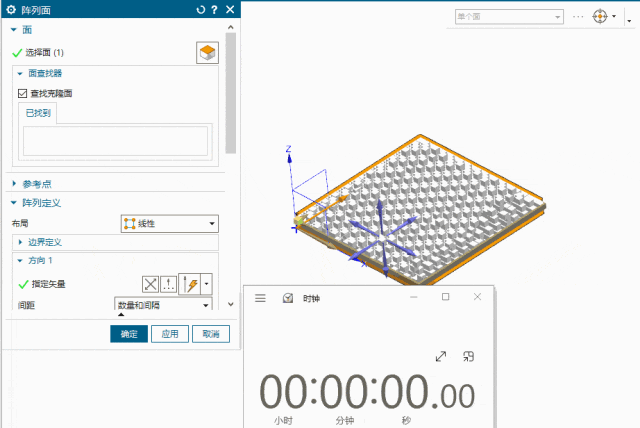
Task: Click the keep-on-top compact view icon
Action: point(468,357)
